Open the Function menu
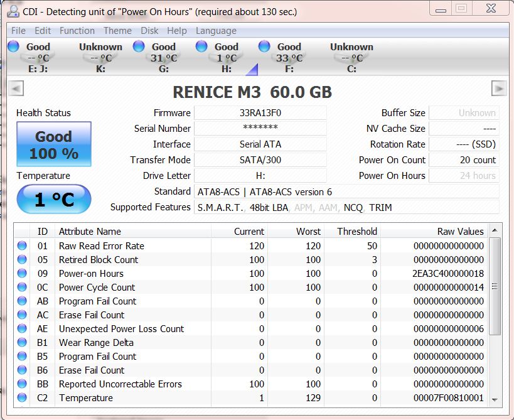 pos(77,31)
